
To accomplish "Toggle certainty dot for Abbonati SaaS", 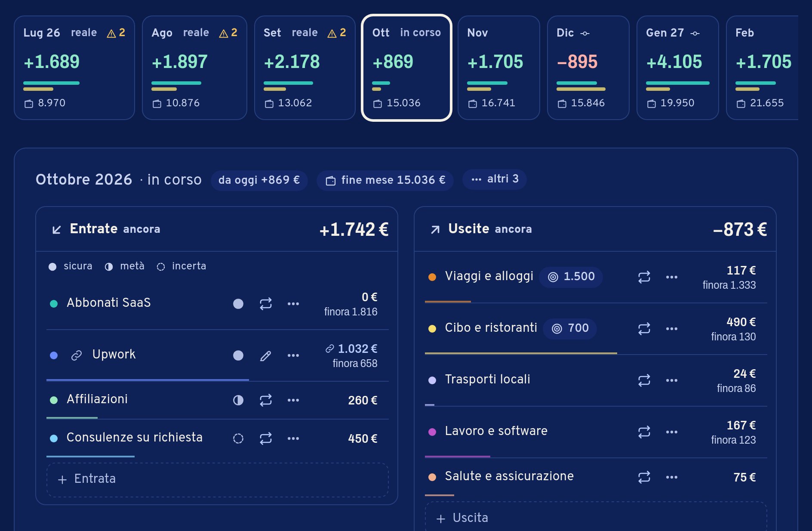I will 238,304.
